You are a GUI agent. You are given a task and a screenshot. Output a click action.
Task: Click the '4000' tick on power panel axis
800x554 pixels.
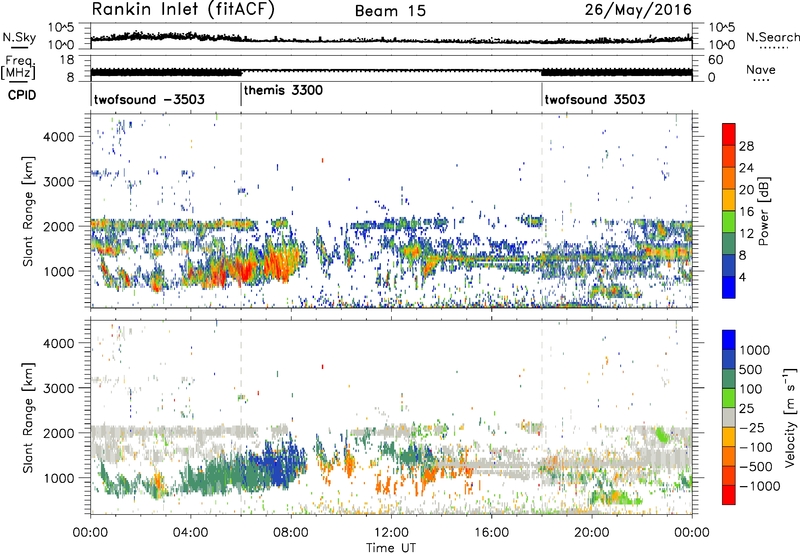[x=58, y=137]
